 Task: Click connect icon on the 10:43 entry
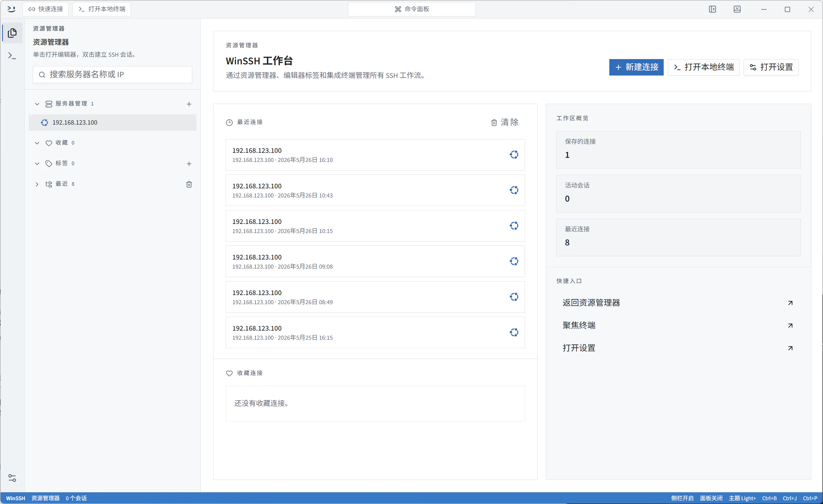tap(514, 190)
